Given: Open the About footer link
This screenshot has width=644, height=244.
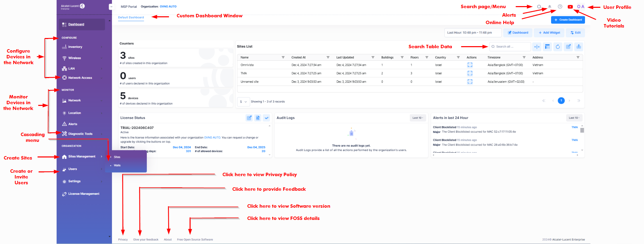Looking at the screenshot, I should [168, 240].
